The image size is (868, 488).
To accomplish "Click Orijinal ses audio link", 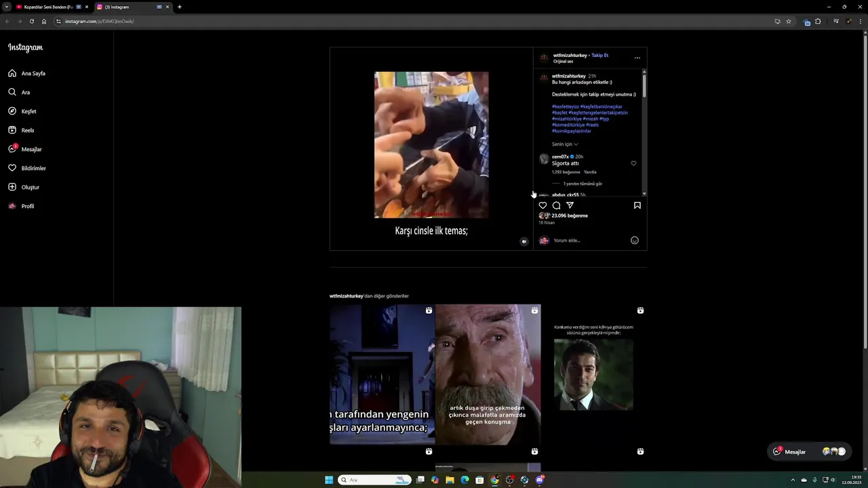I will click(563, 61).
